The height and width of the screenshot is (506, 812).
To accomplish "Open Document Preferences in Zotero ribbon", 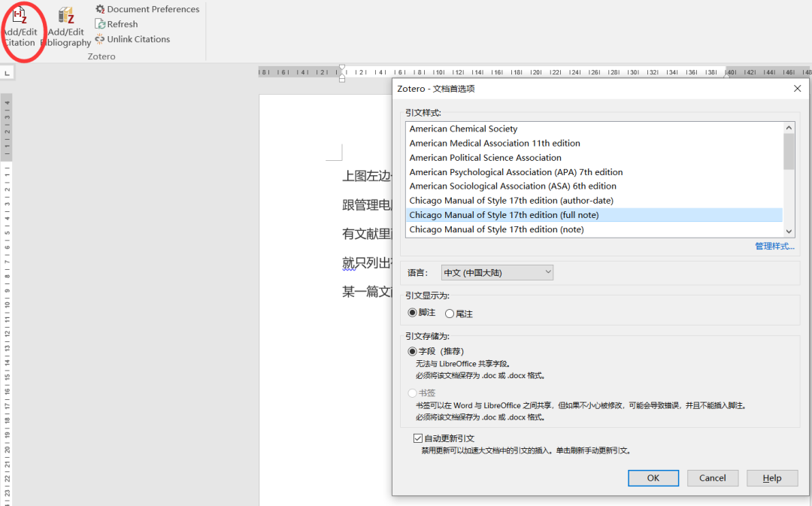I will coord(147,9).
